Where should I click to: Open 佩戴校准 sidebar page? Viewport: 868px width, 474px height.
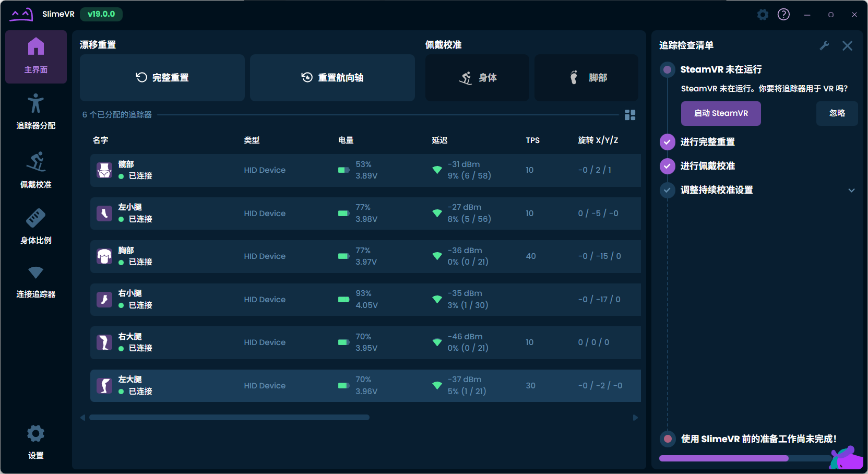(x=36, y=170)
